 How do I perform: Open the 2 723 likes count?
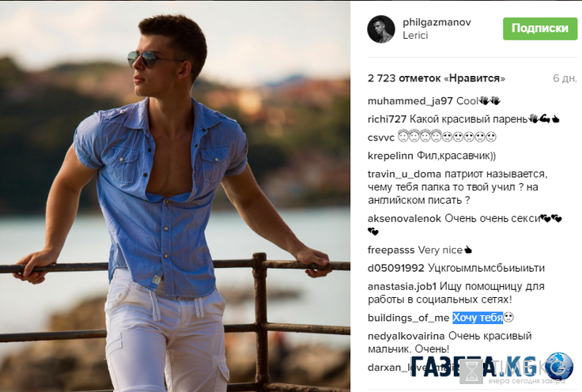click(x=436, y=78)
